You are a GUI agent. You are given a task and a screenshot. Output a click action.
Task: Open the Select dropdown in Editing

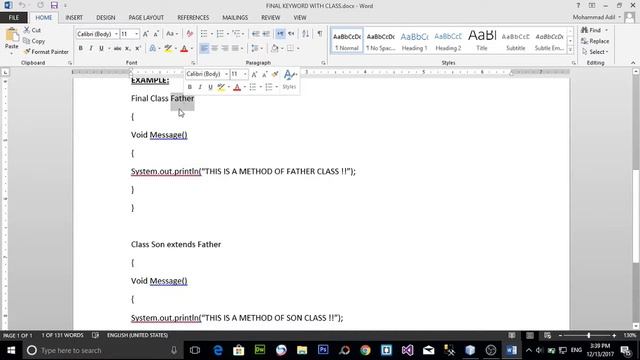coord(596,52)
